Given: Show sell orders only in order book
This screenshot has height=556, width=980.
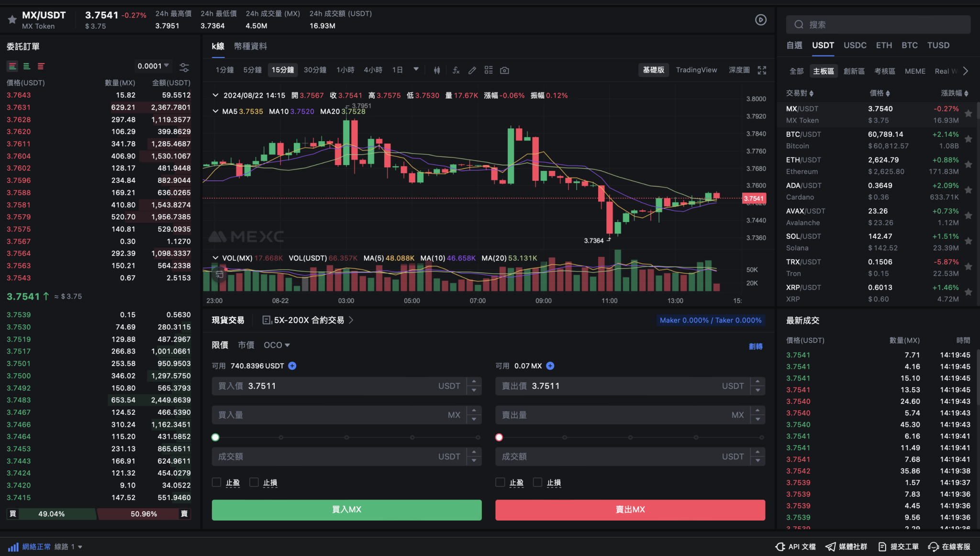Looking at the screenshot, I should (x=41, y=66).
